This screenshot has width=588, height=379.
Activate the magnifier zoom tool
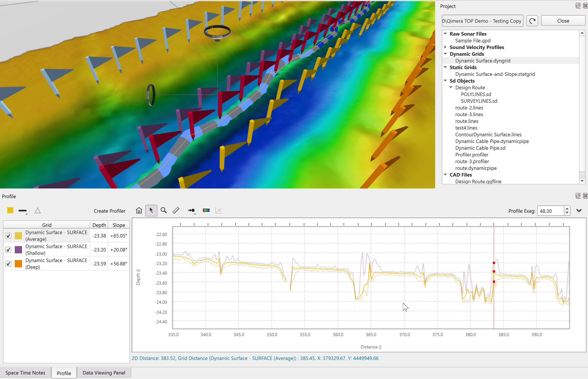pos(164,210)
